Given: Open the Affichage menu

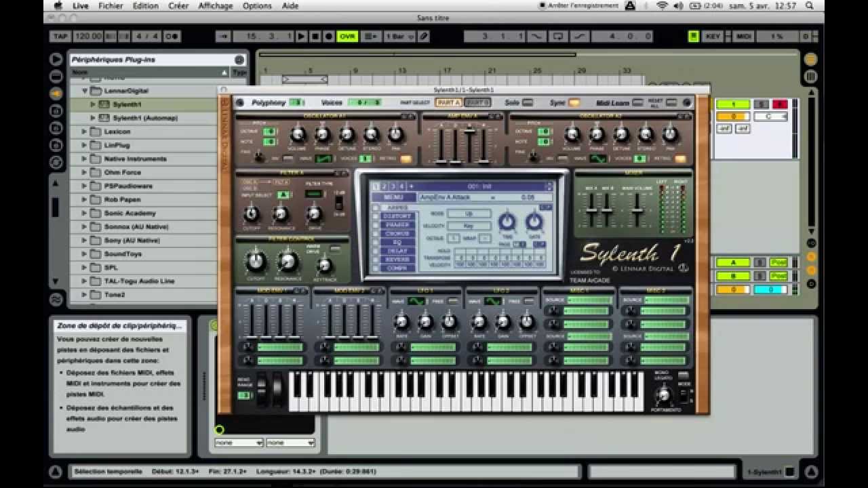Looking at the screenshot, I should click(215, 5).
